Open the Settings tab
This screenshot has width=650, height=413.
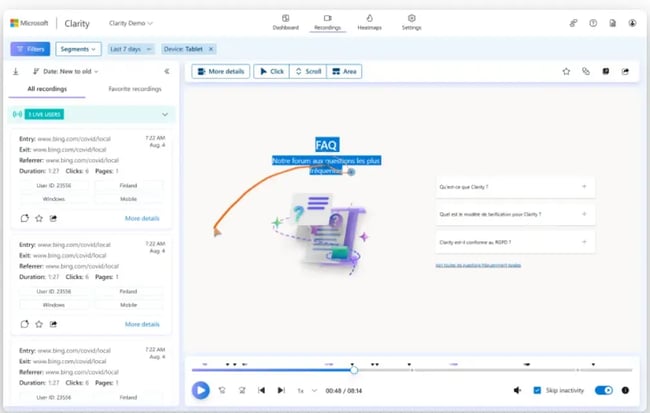pos(411,22)
